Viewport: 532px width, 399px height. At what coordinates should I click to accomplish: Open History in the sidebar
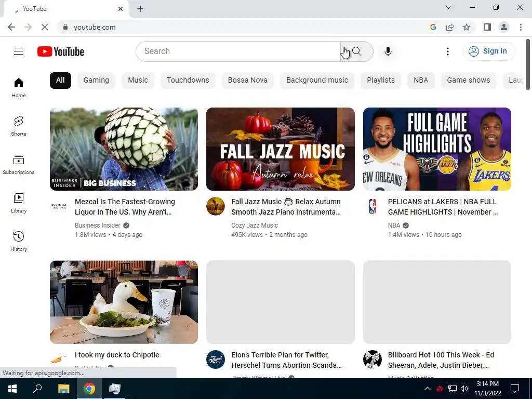pos(19,241)
